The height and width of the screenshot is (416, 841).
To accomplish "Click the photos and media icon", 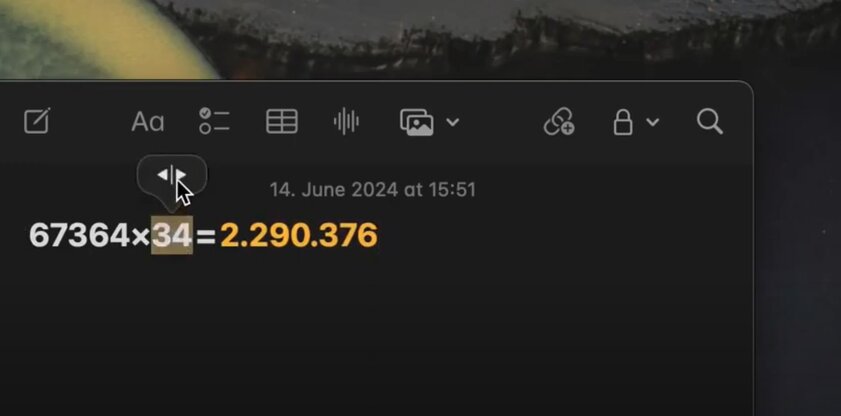I will 417,122.
